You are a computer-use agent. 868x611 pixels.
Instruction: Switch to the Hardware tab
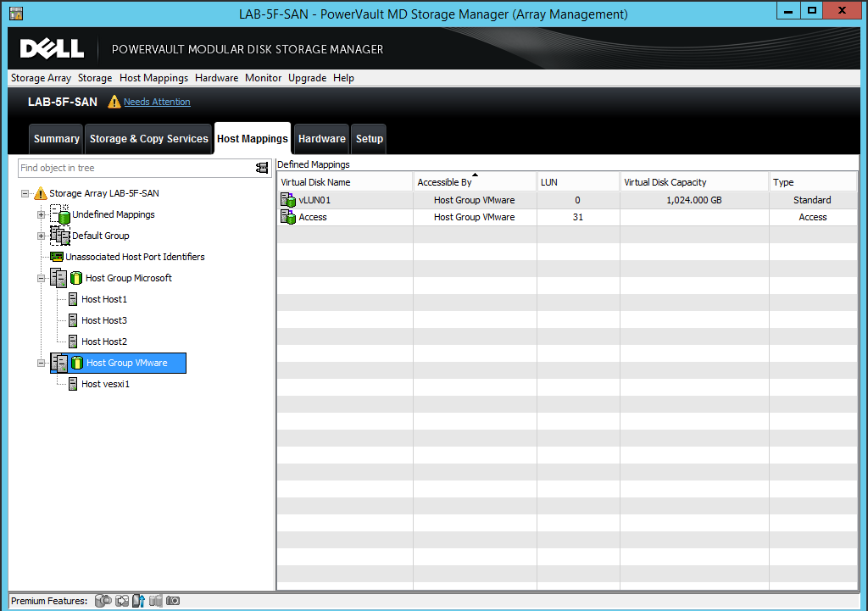coord(321,139)
